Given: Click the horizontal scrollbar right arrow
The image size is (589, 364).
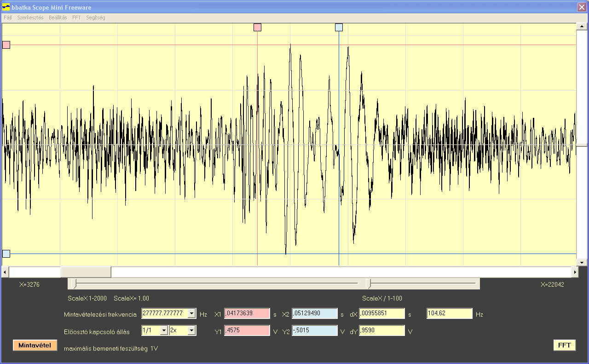Looking at the screenshot, I should (575, 272).
